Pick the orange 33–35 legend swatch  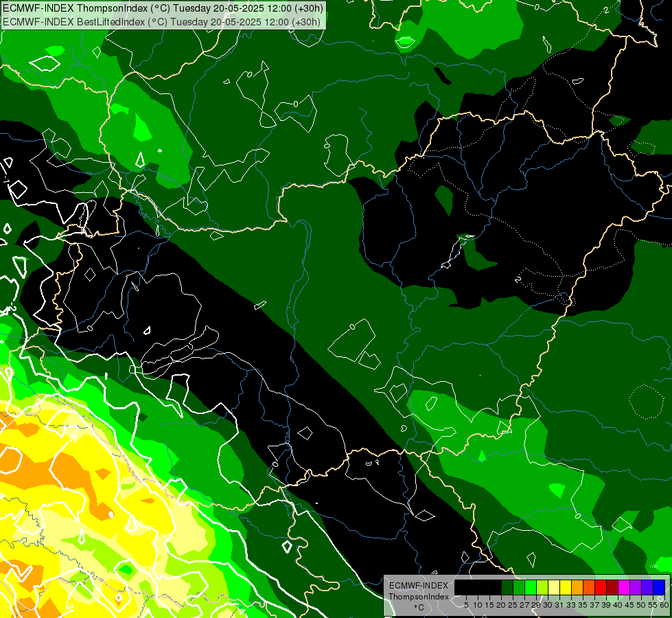click(577, 587)
